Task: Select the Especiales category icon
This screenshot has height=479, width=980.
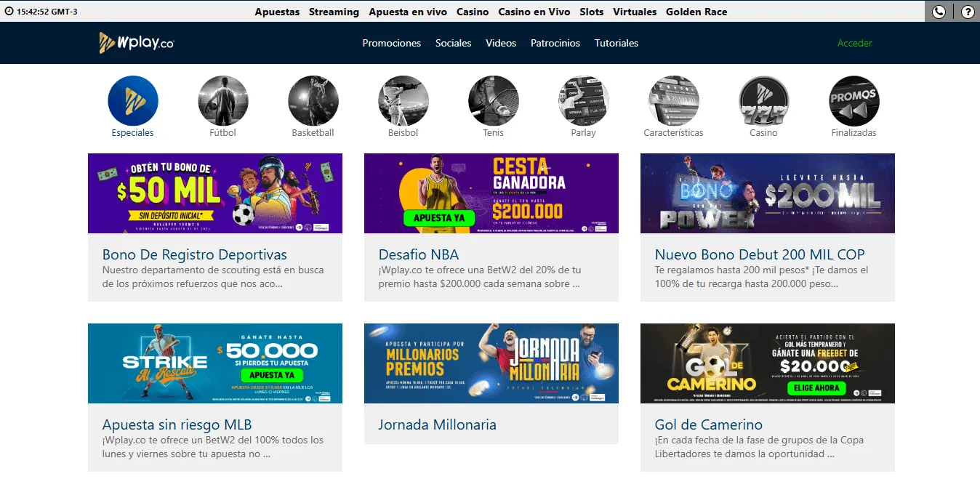Action: [133, 101]
